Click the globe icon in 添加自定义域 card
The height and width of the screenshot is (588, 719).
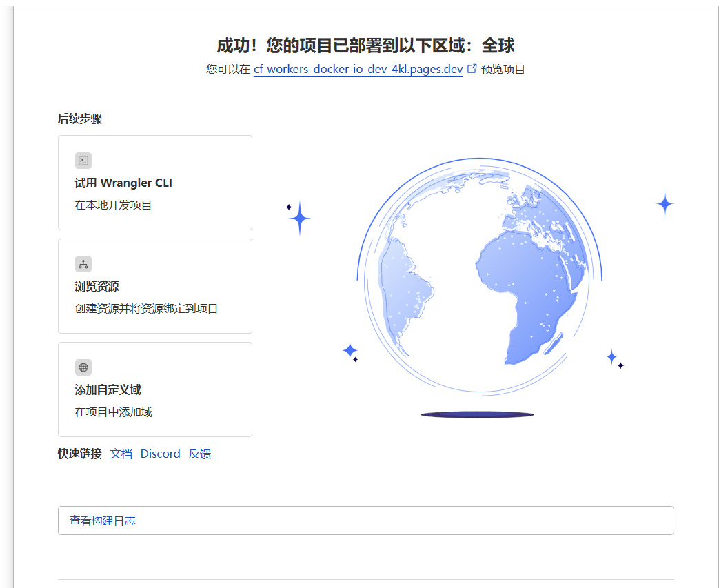tap(83, 367)
